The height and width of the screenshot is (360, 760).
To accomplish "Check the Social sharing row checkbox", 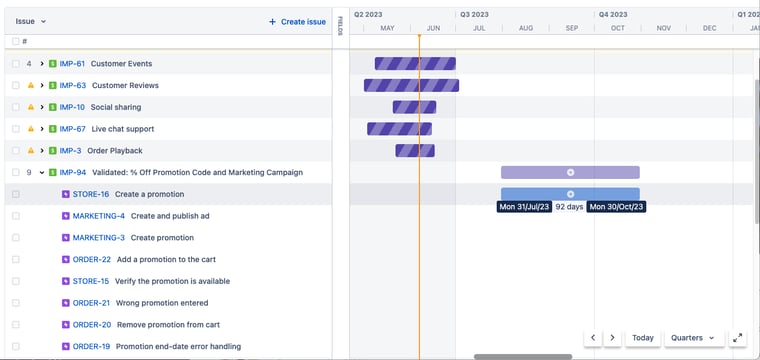I will pos(16,107).
